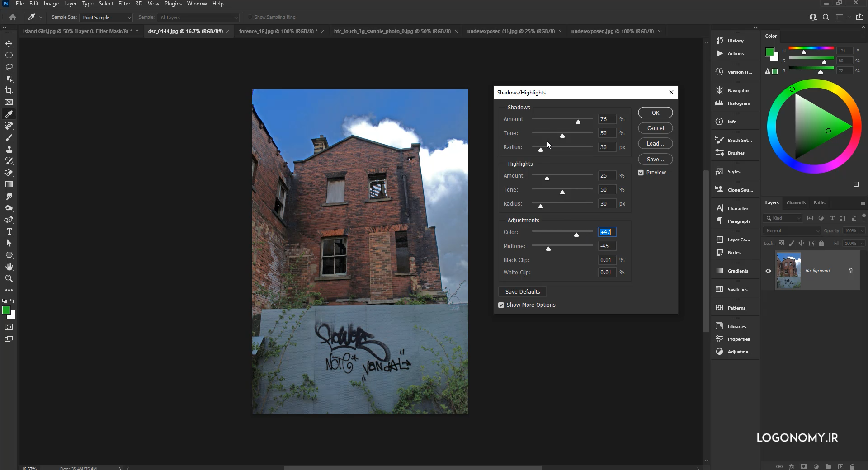Hide the Background layer visibility eye
This screenshot has height=470, width=868.
768,271
